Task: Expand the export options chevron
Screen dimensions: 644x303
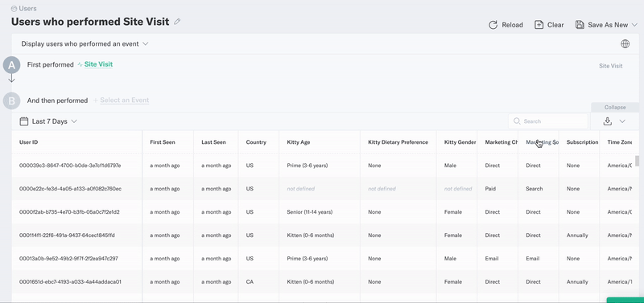Action: click(622, 121)
